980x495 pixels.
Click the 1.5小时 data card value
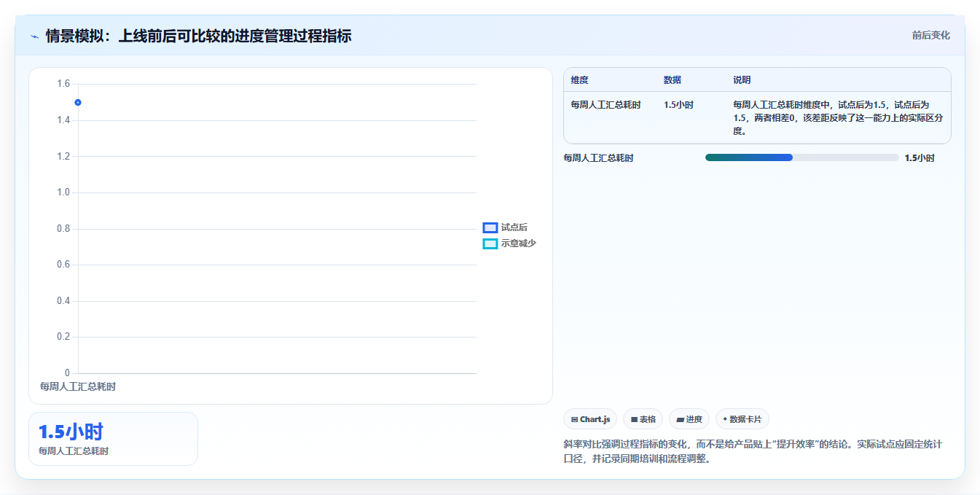click(x=70, y=432)
